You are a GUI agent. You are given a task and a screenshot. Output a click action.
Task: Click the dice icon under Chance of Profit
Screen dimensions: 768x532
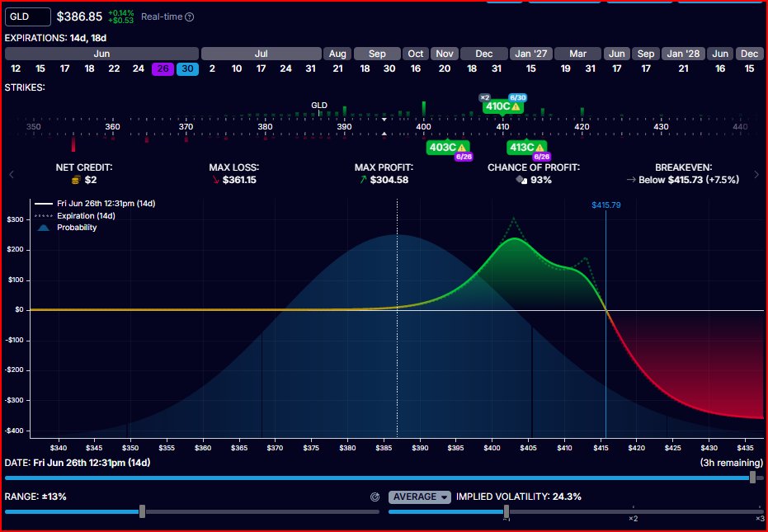pos(521,181)
